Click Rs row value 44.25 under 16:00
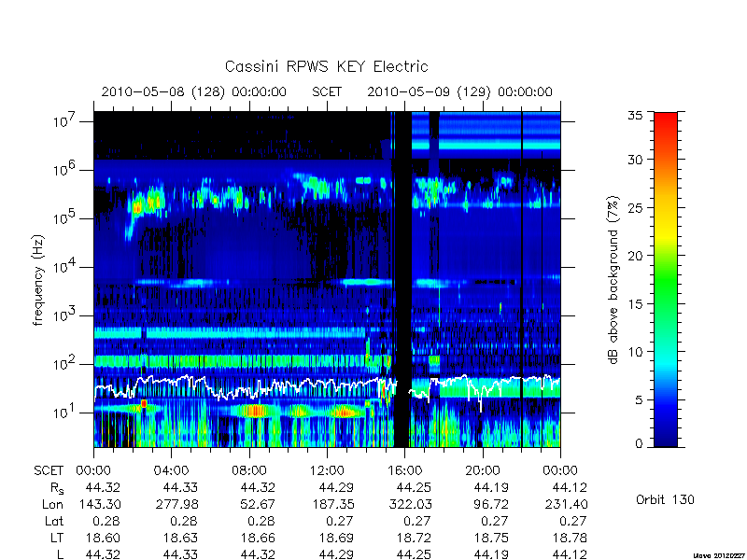 (414, 487)
